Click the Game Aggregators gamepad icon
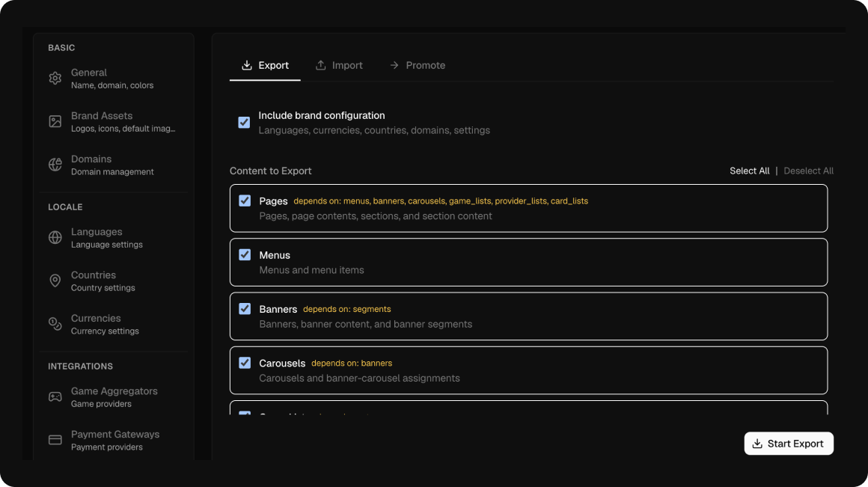This screenshot has width=868, height=487. (55, 396)
